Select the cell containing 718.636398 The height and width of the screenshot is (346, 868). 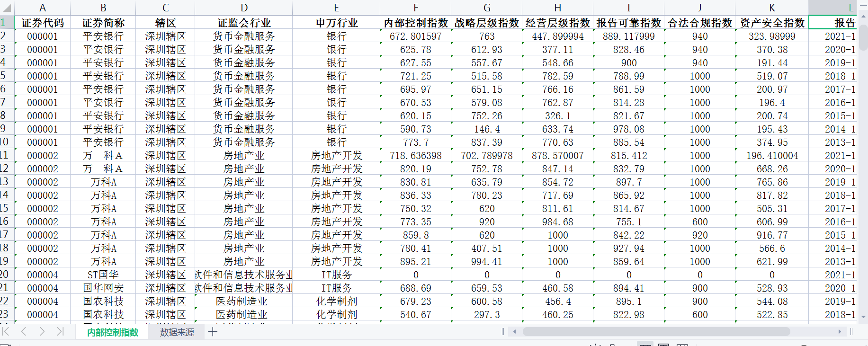tap(416, 155)
